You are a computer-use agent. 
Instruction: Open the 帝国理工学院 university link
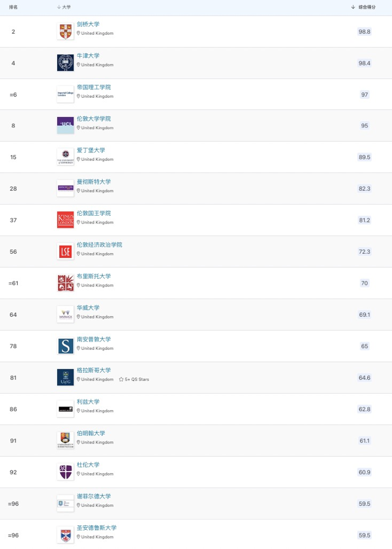tap(93, 87)
